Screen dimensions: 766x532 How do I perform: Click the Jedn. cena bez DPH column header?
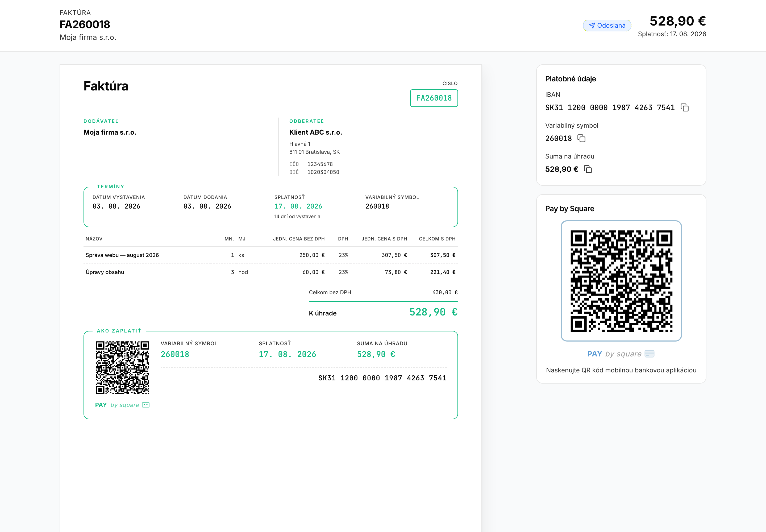tap(299, 239)
